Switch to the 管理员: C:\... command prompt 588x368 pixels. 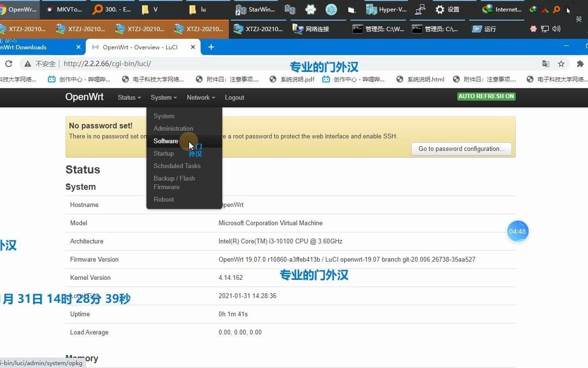(x=435, y=29)
